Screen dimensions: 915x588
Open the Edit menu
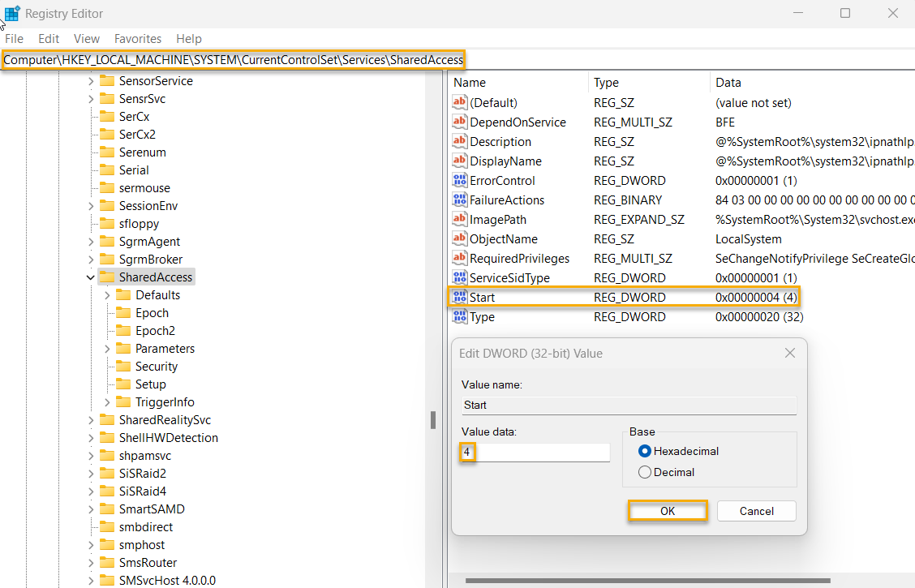point(49,39)
